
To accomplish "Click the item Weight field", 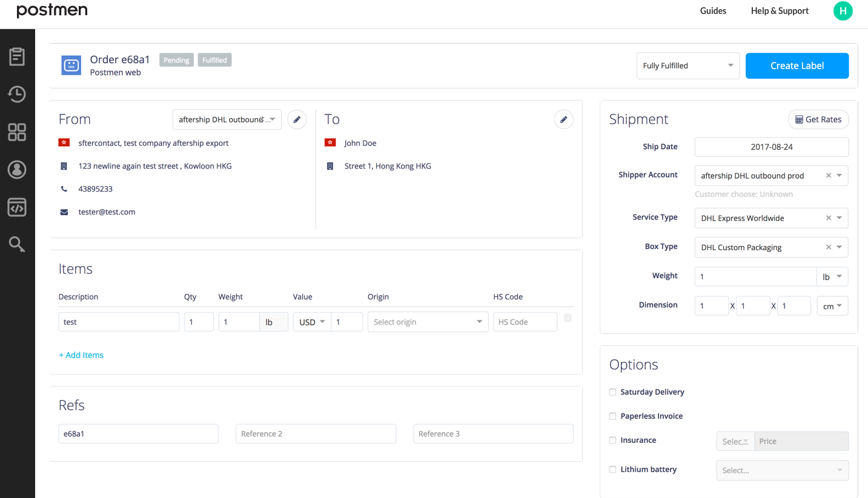I will pyautogui.click(x=239, y=322).
